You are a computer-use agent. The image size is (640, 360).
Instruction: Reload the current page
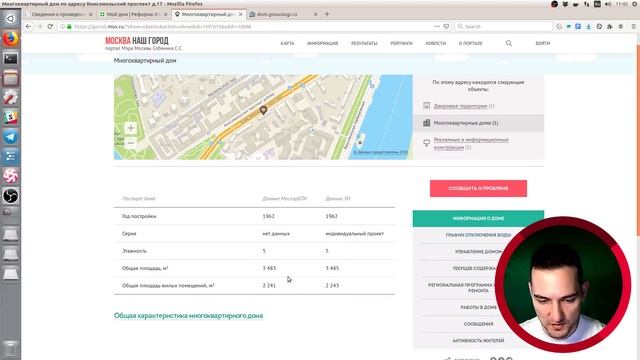[x=50, y=26]
